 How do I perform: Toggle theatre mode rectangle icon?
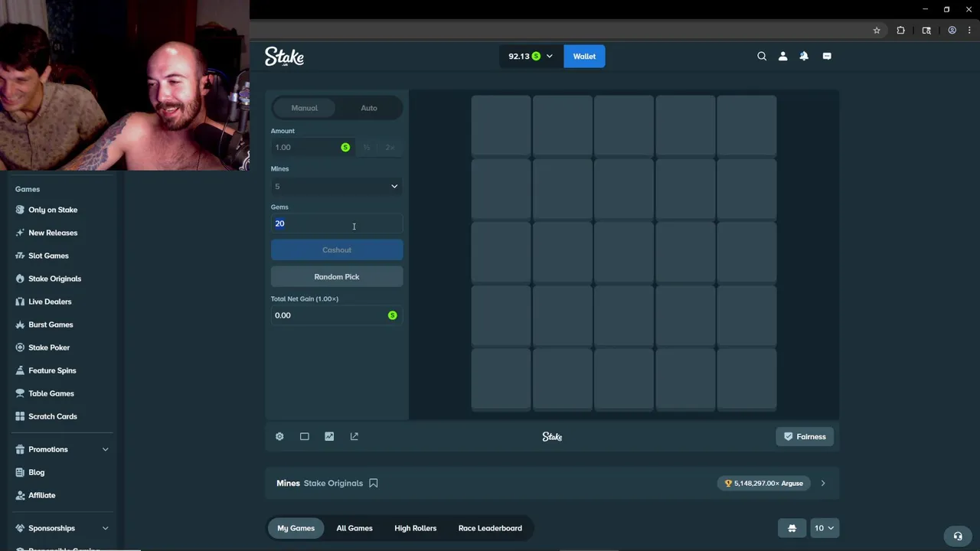(305, 436)
